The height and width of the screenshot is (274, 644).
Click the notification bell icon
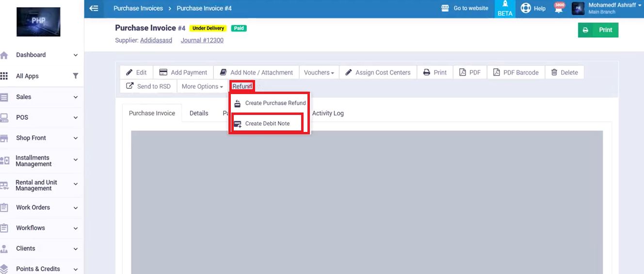click(x=559, y=9)
